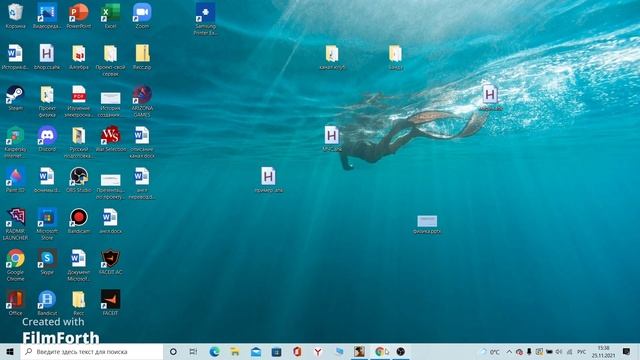640x360 pixels.
Task: Launch the Bandicut desktop shortcut
Action: [47, 302]
